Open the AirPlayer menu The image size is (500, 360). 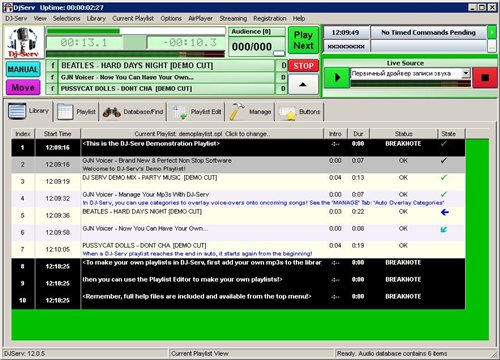tap(200, 18)
